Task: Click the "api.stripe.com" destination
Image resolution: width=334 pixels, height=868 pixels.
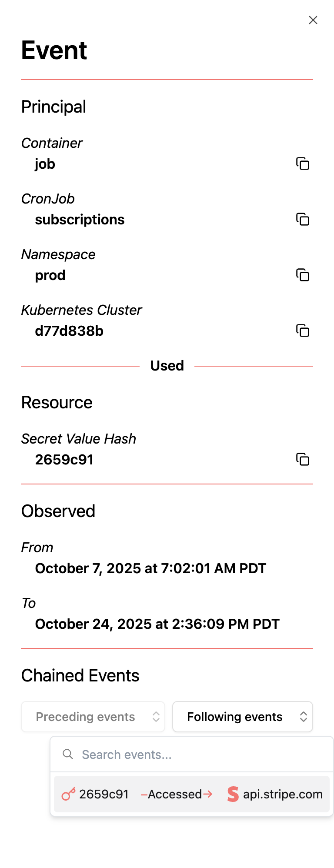Action: click(x=282, y=794)
